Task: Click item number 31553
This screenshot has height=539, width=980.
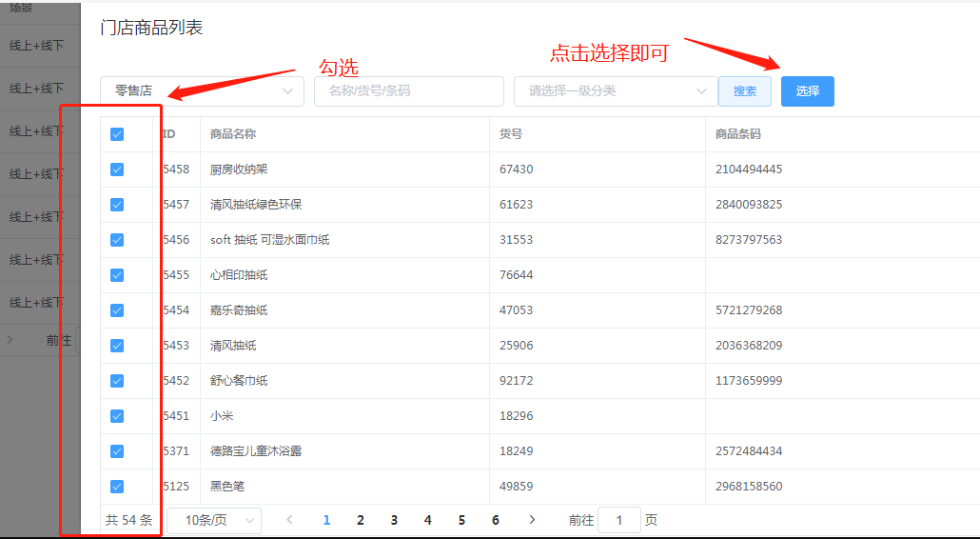Action: 517,239
